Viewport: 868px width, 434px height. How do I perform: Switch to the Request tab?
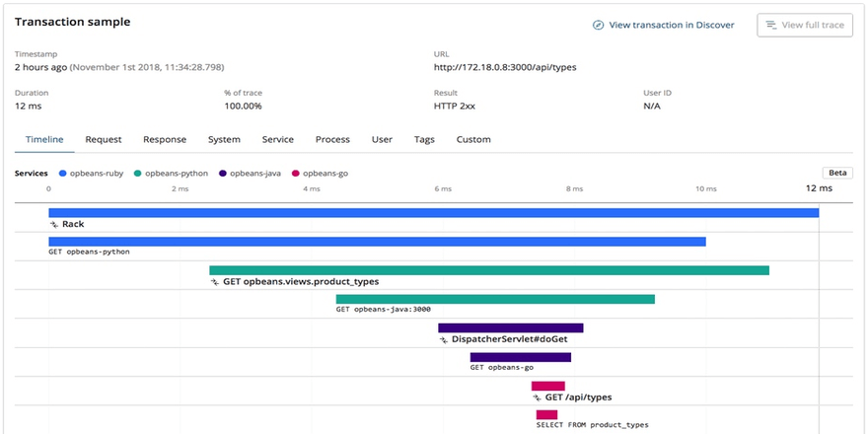click(x=104, y=140)
